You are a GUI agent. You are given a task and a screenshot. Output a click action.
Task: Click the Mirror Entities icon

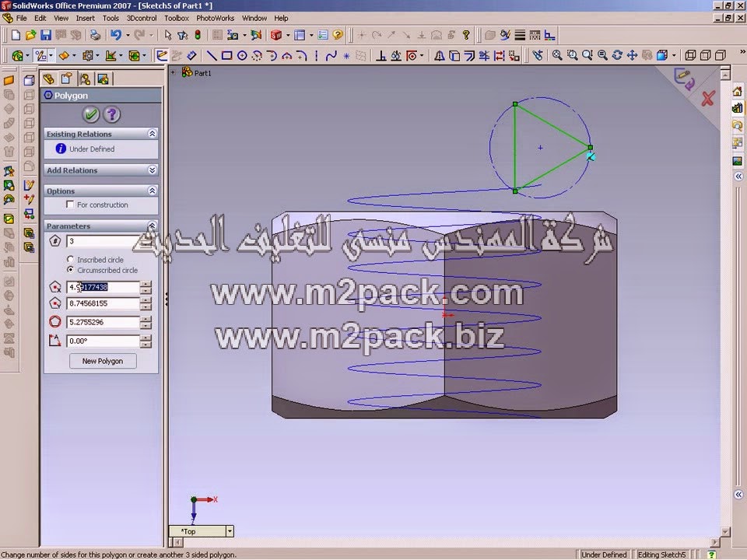pyautogui.click(x=439, y=56)
